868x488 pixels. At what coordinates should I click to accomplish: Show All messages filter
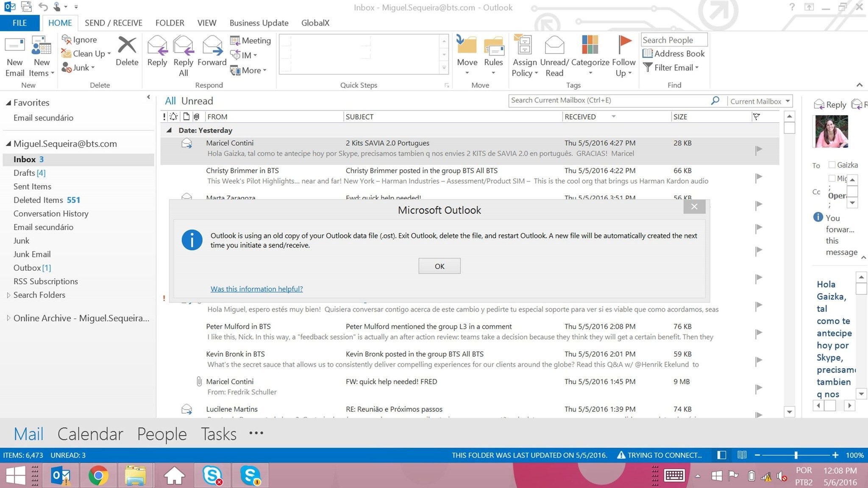[170, 101]
